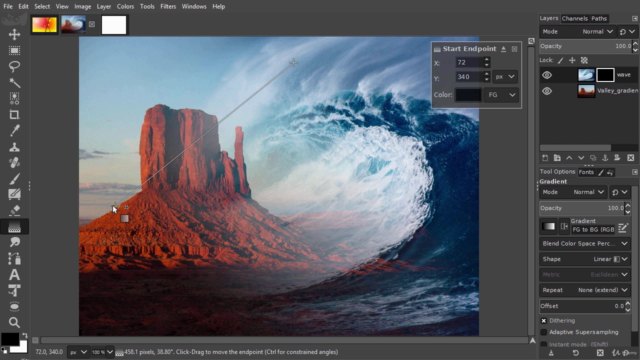640x360 pixels.
Task: Click the foreground black color swatch
Action: (10, 339)
